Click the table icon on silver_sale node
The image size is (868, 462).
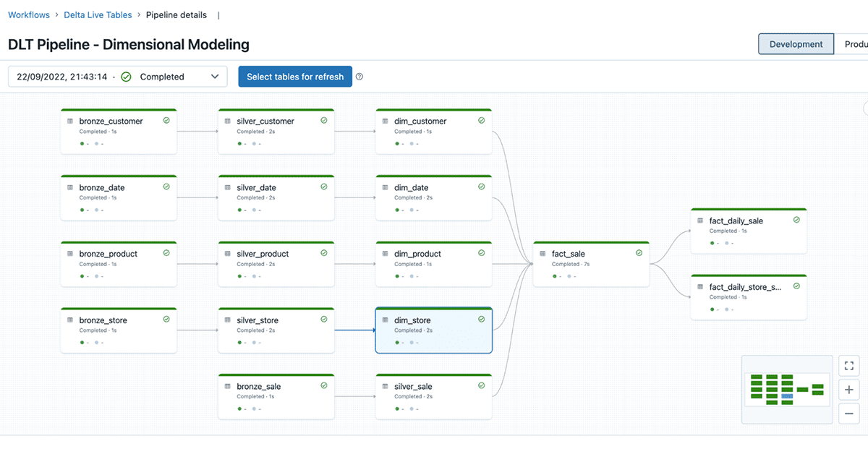click(x=385, y=386)
